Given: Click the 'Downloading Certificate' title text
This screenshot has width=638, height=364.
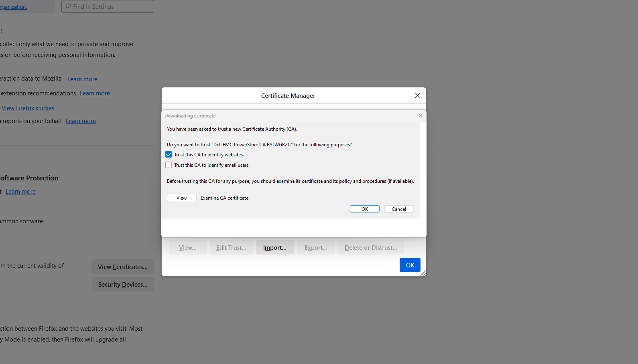Looking at the screenshot, I should tap(190, 116).
